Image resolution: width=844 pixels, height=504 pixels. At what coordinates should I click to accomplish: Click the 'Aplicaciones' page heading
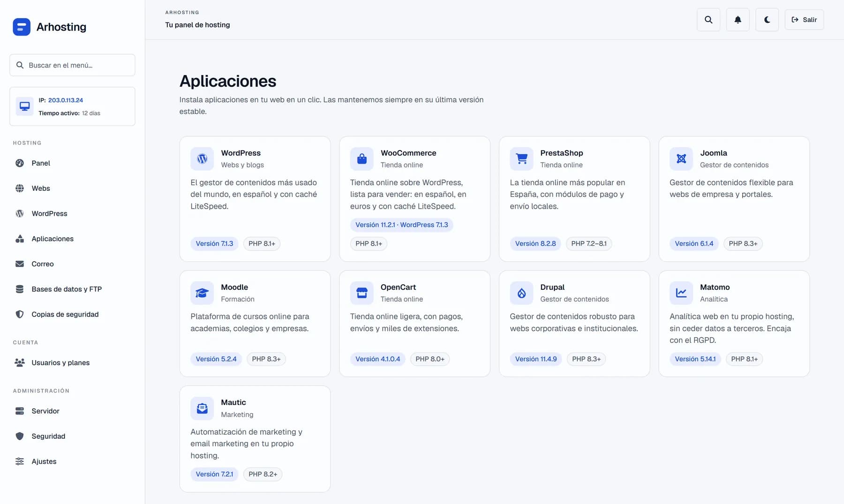(228, 81)
